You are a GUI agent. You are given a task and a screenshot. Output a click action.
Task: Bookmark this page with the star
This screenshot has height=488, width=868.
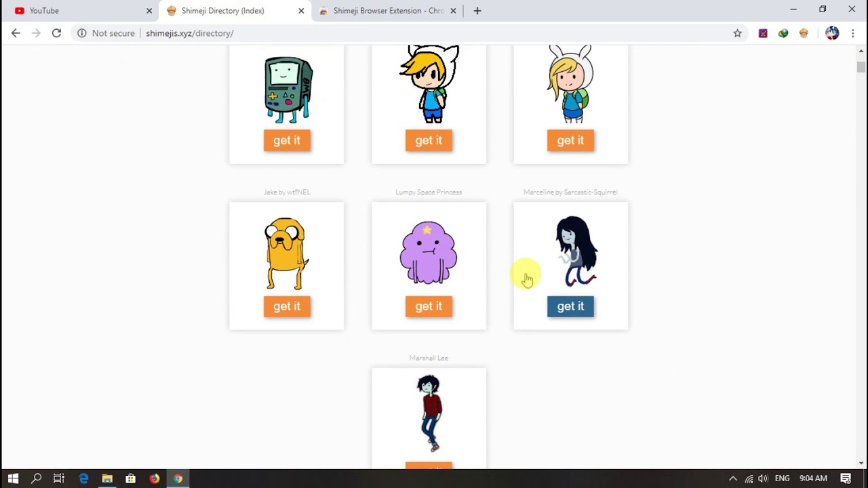click(x=737, y=33)
